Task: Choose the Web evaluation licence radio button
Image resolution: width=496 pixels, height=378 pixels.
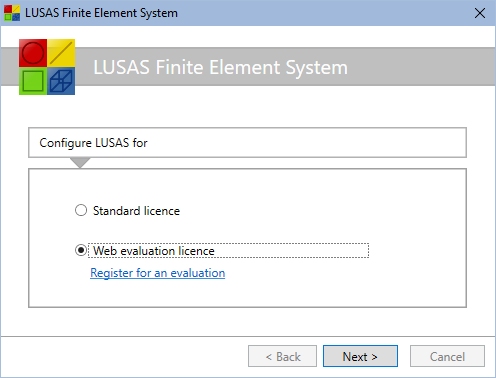Action: coord(81,250)
